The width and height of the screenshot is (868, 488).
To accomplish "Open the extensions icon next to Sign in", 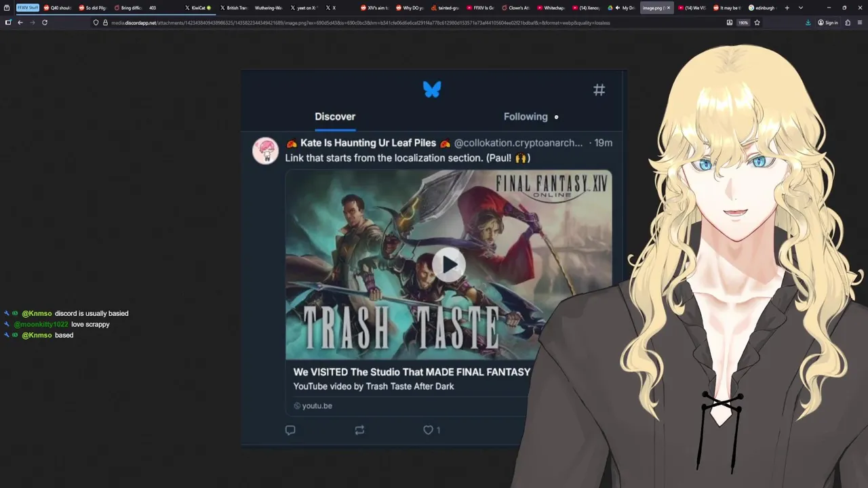I will click(x=848, y=22).
